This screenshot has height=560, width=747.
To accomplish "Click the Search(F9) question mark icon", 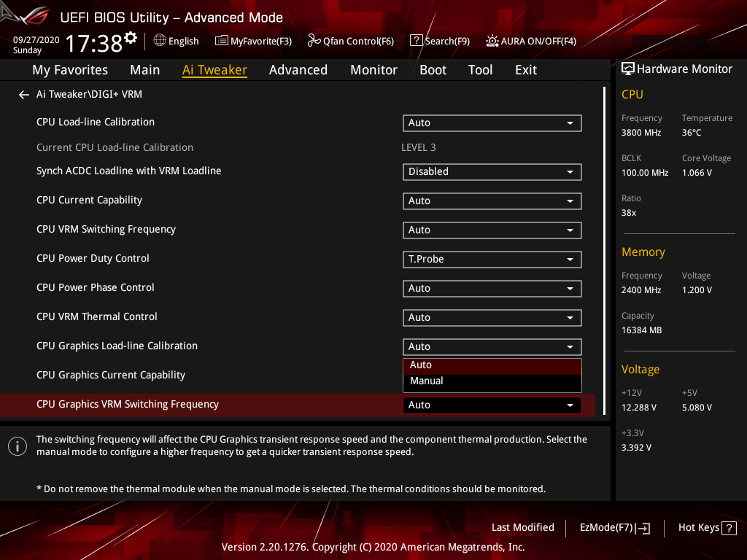I will (416, 41).
